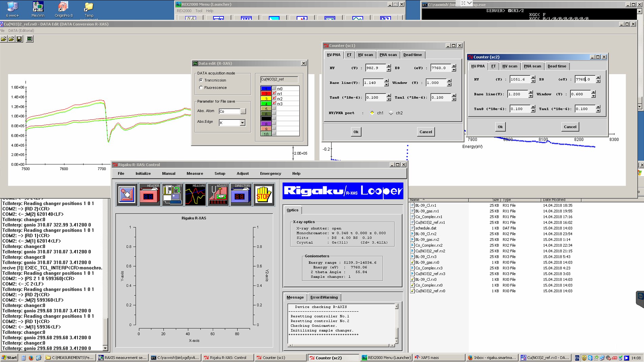Click the Window stepper in Counter (sc2)

[593, 94]
